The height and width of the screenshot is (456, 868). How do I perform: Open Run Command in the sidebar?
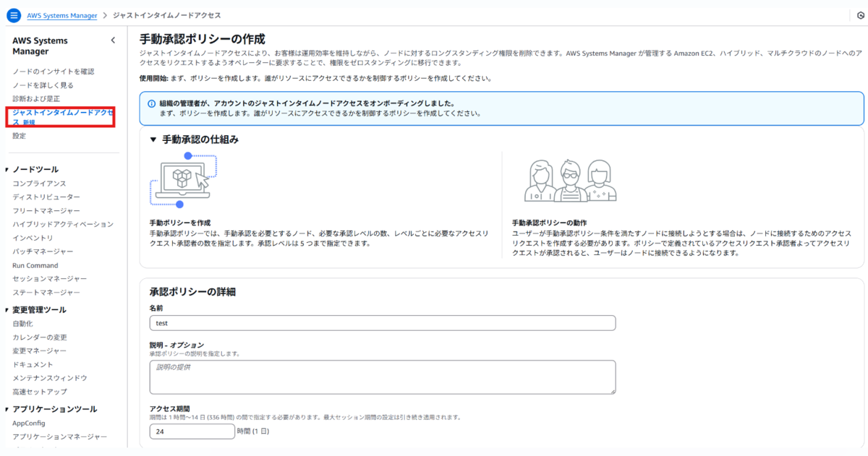click(35, 265)
